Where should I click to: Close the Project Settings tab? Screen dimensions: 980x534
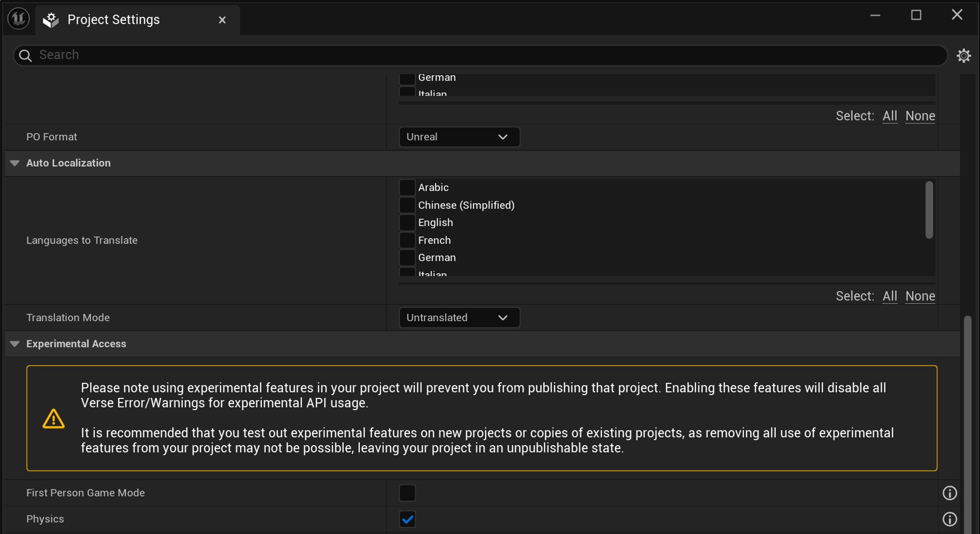[x=222, y=20]
